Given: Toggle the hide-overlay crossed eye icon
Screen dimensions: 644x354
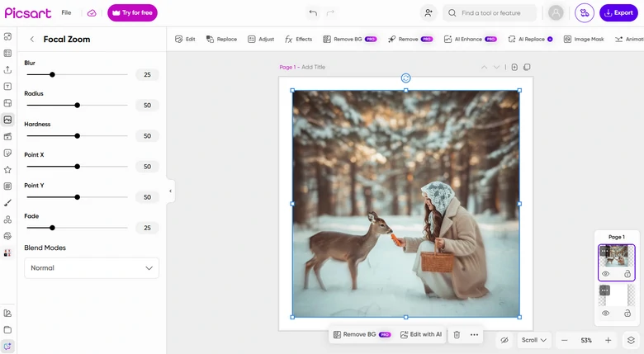Looking at the screenshot, I should pyautogui.click(x=504, y=340).
